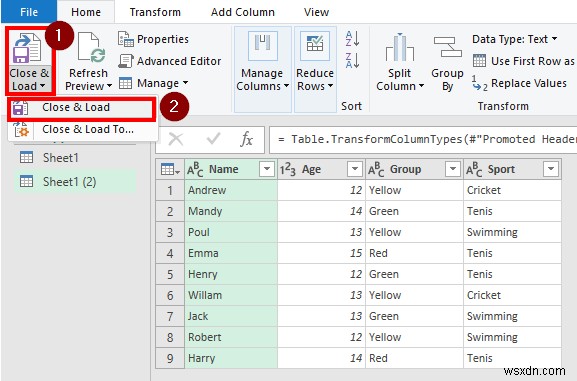Click the Manage Columns icon

click(262, 46)
